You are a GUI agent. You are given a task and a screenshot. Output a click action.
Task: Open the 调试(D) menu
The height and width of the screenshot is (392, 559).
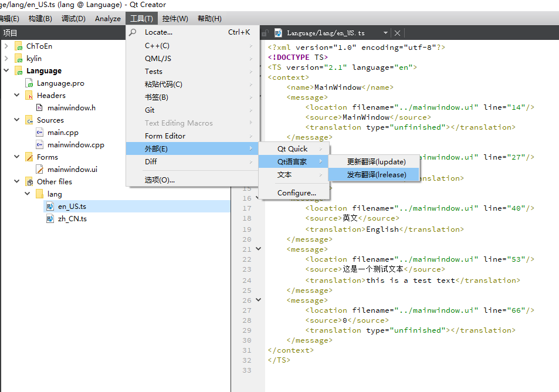(x=73, y=19)
